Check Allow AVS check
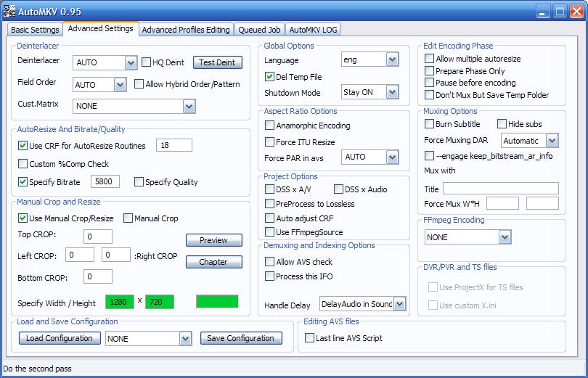588x378 pixels. click(x=269, y=261)
